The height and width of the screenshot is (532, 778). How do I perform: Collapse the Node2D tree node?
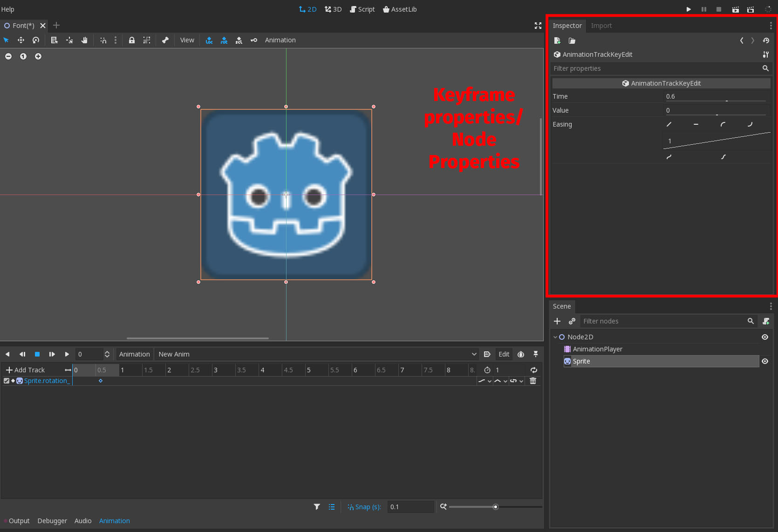pos(555,337)
